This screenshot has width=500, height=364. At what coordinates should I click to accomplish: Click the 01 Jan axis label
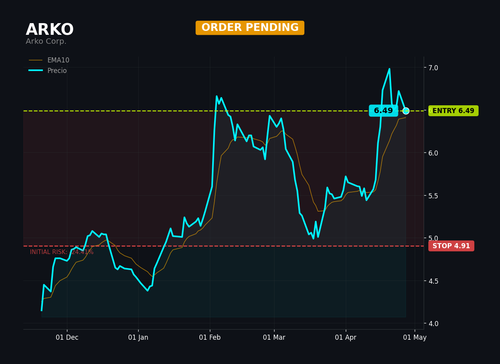coord(138,337)
